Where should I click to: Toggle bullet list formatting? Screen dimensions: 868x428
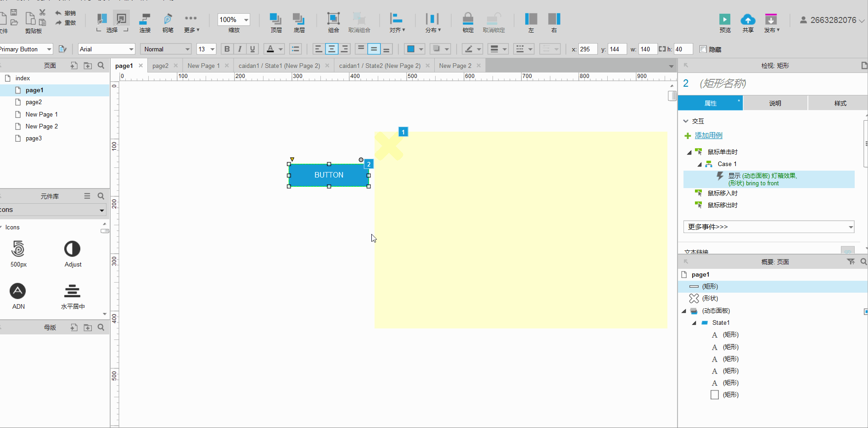295,49
